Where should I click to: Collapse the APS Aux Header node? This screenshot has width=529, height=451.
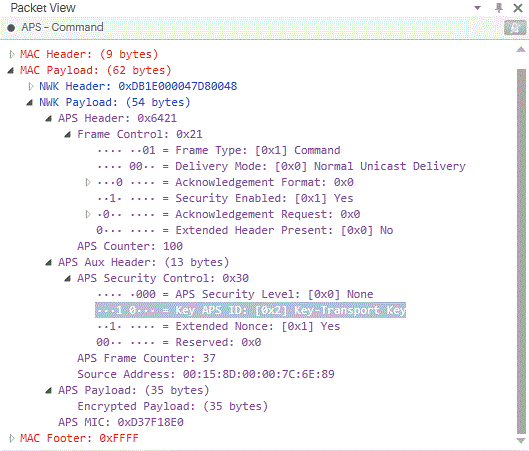[x=49, y=262]
